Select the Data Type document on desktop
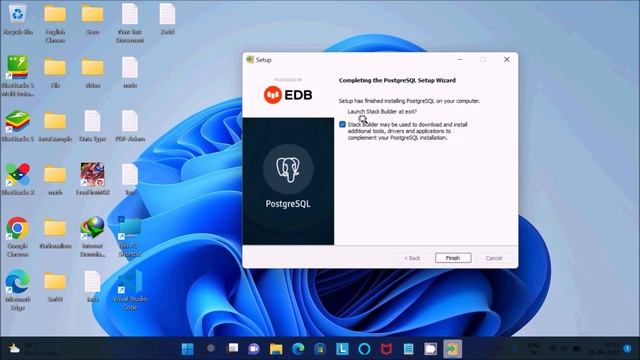The height and width of the screenshot is (360, 640). [92, 126]
